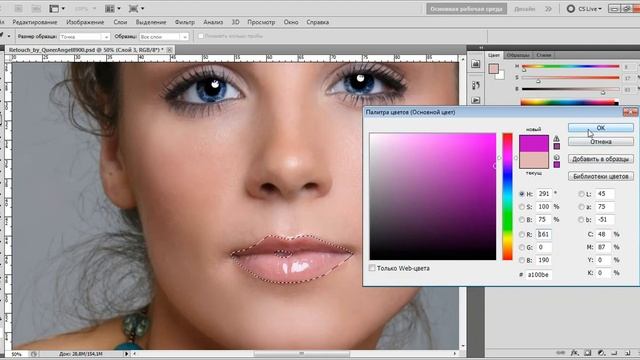Viewport: 640px width, 360px height.
Task: Open the sample 'Все слои' dropdown
Action: click(164, 37)
